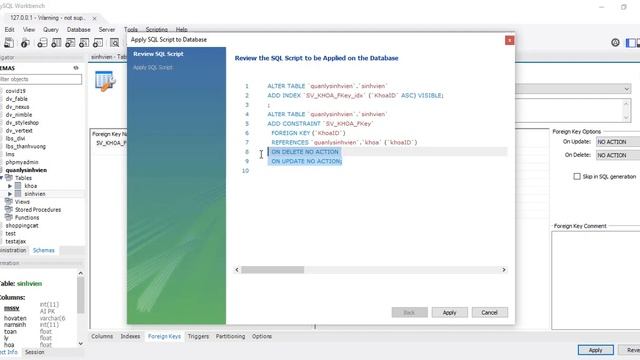
Task: Click the create new view toolbar icon
Action: (x=70, y=42)
